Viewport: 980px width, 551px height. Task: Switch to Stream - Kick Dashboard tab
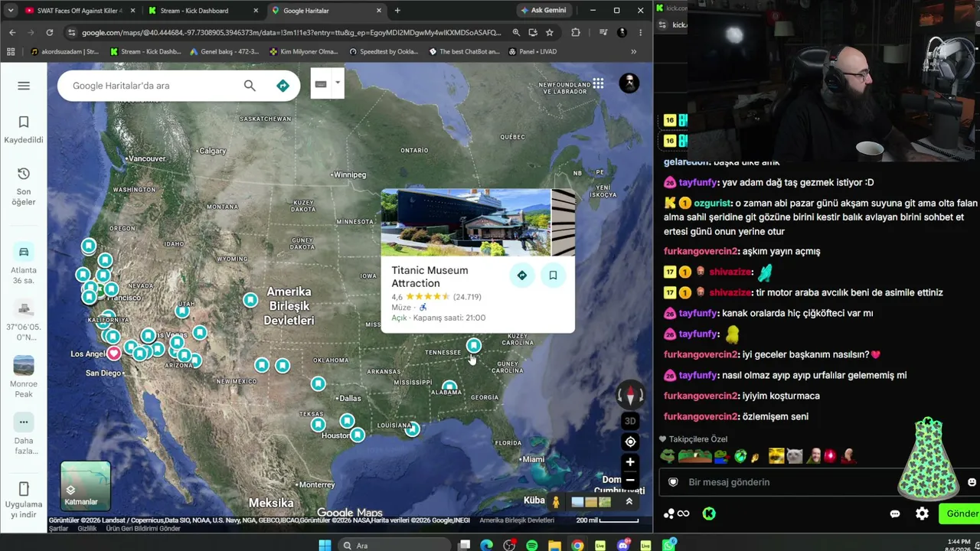coord(201,11)
